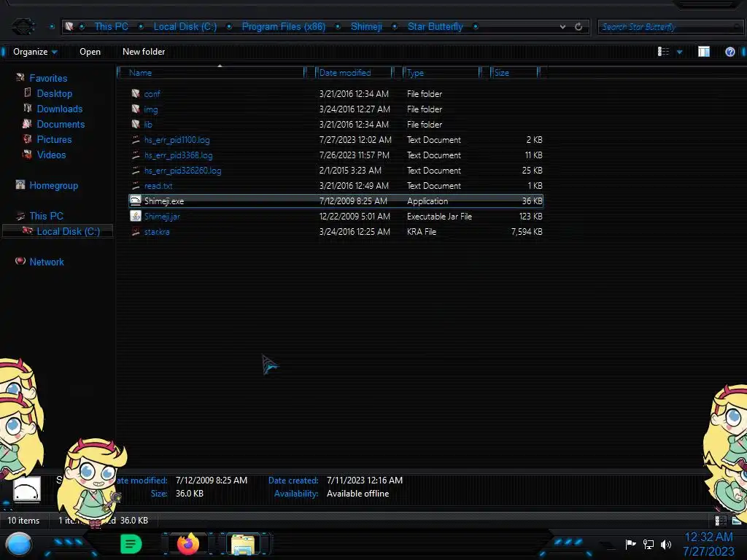The height and width of the screenshot is (560, 747).
Task: Click the hs_err_pid1100.log file icon
Action: (x=136, y=140)
